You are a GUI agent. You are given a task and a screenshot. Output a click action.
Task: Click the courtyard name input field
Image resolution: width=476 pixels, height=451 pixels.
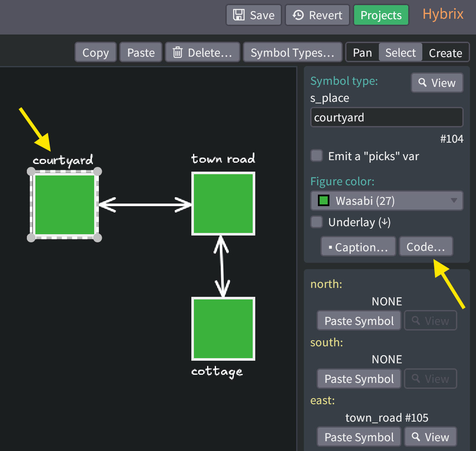click(x=386, y=117)
